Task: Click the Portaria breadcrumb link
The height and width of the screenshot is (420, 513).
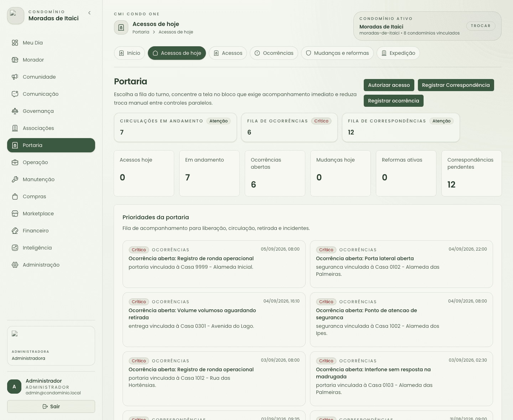Action: [x=141, y=32]
